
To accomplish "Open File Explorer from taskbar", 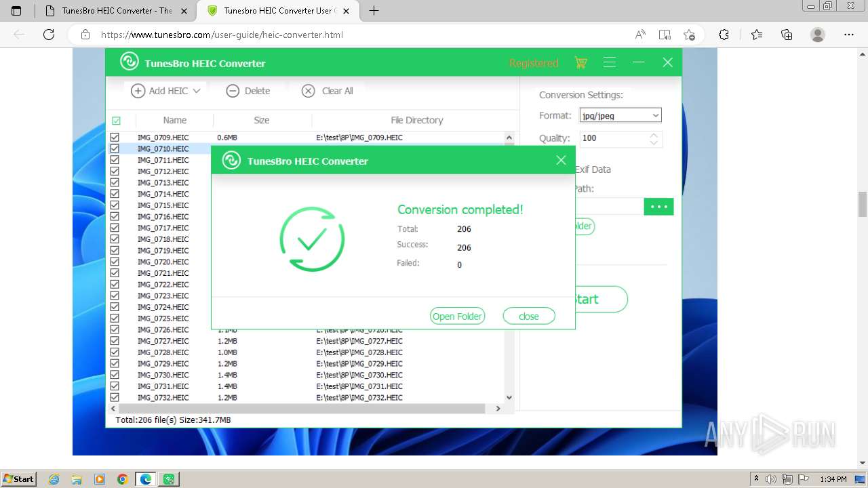I will tap(77, 479).
